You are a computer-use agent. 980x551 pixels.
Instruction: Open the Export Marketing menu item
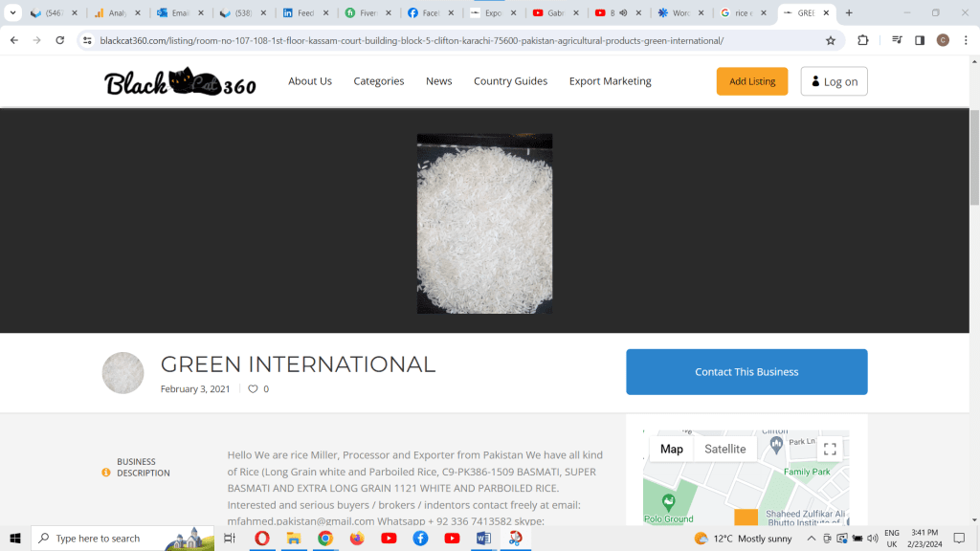[610, 81]
